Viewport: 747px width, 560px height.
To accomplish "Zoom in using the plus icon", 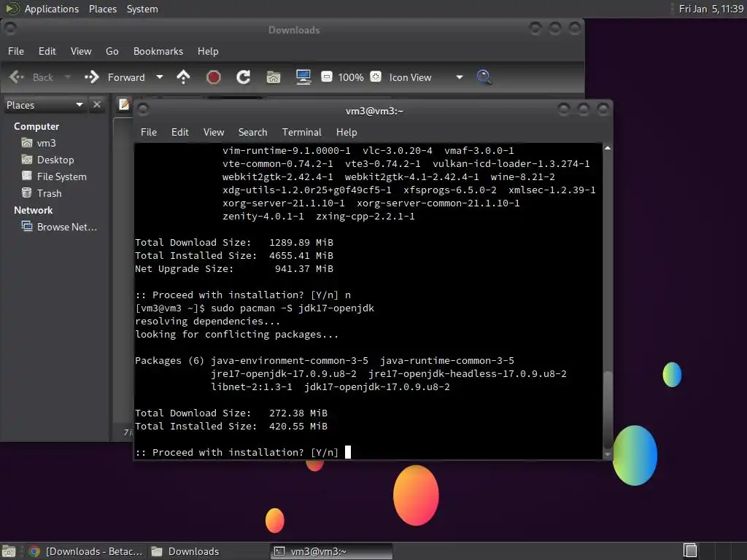I will tap(376, 77).
